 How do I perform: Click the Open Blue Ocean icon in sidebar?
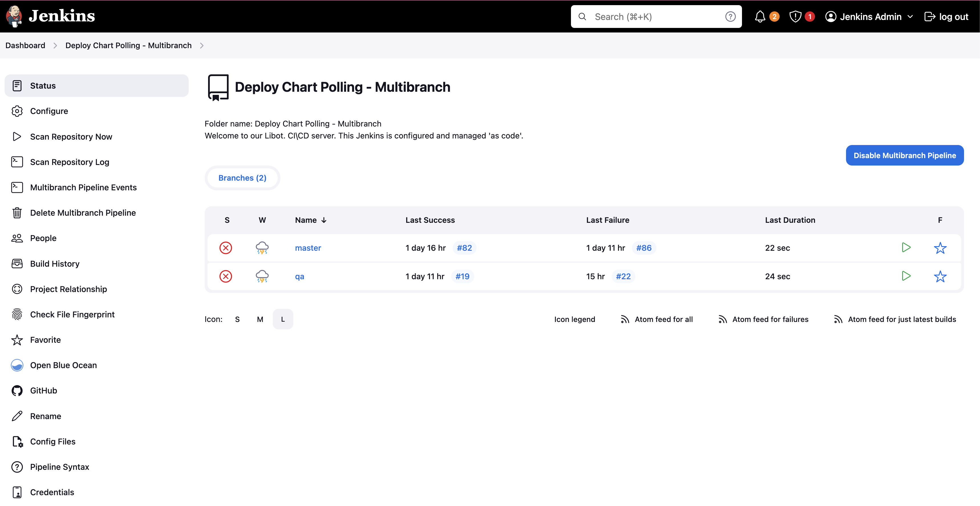point(17,365)
